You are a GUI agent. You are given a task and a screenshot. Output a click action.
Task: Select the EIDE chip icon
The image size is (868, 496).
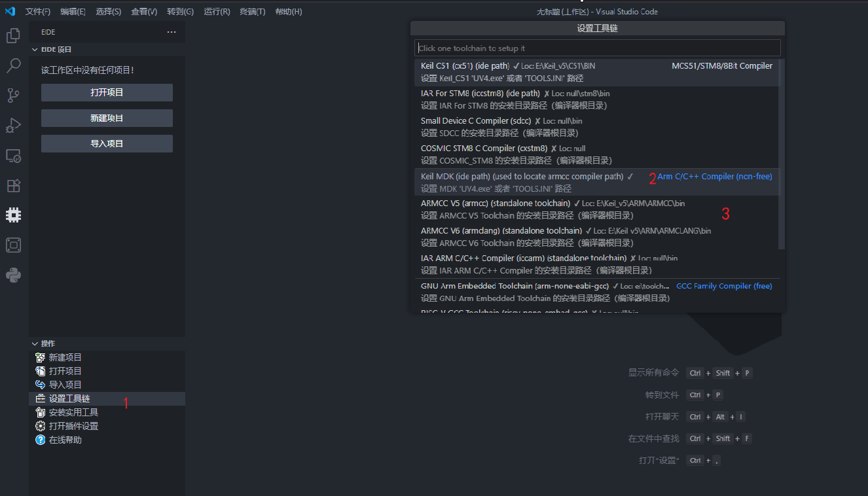click(13, 215)
